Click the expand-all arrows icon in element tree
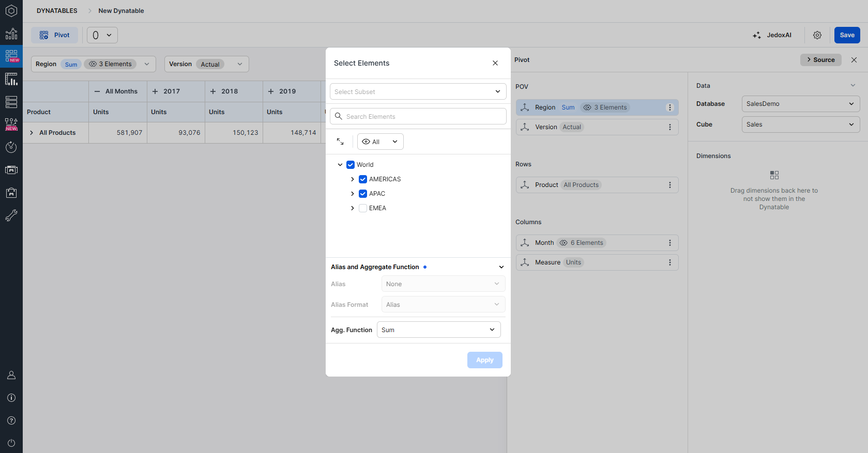This screenshot has width=868, height=453. point(340,142)
